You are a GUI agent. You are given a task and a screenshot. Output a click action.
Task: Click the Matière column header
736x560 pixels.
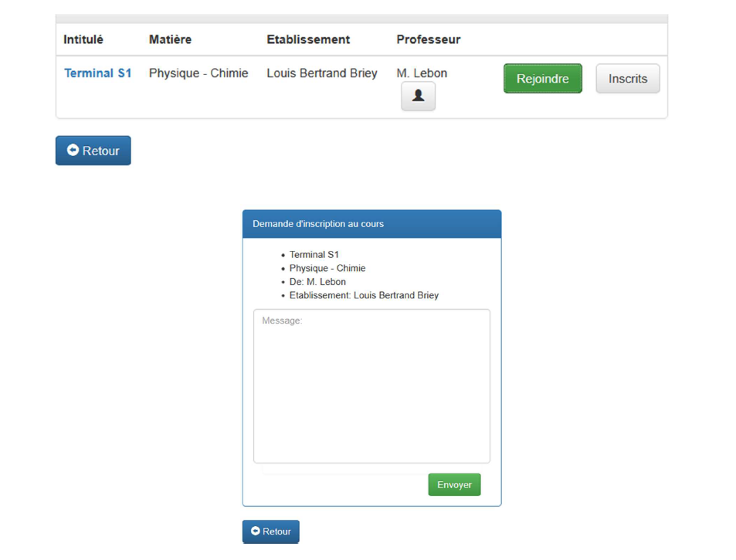point(170,39)
